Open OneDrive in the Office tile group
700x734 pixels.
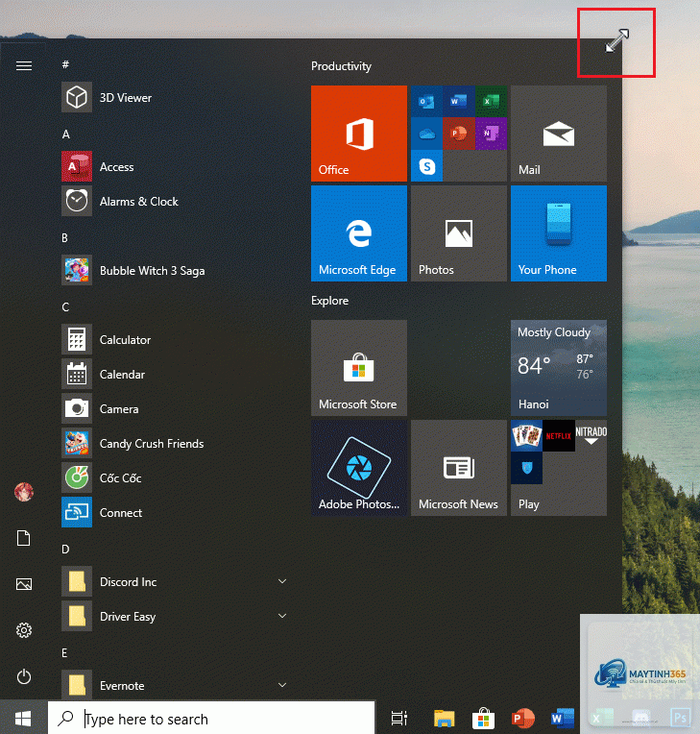(426, 134)
